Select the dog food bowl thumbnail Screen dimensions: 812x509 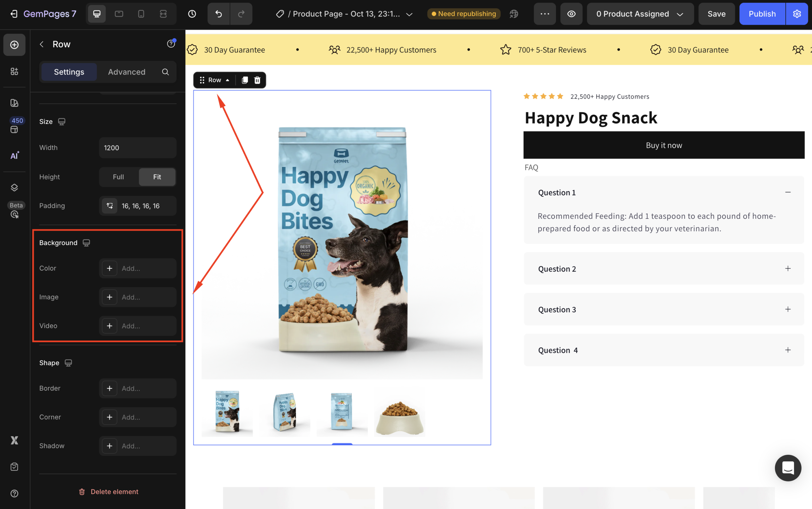pos(399,412)
